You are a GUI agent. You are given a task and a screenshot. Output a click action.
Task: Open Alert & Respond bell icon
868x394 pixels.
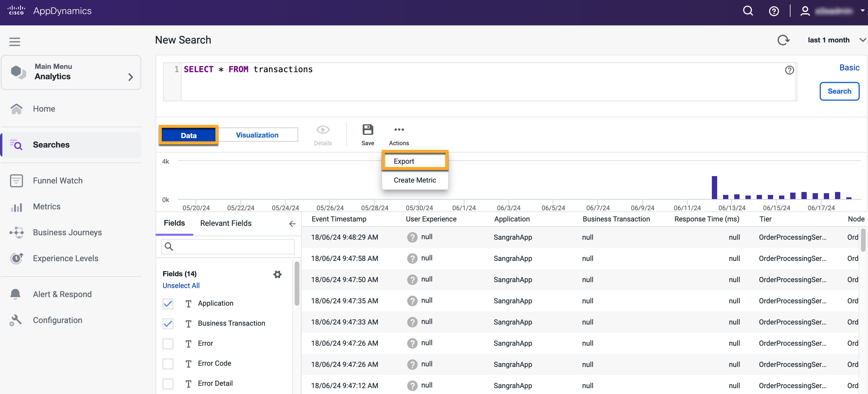pyautogui.click(x=16, y=294)
